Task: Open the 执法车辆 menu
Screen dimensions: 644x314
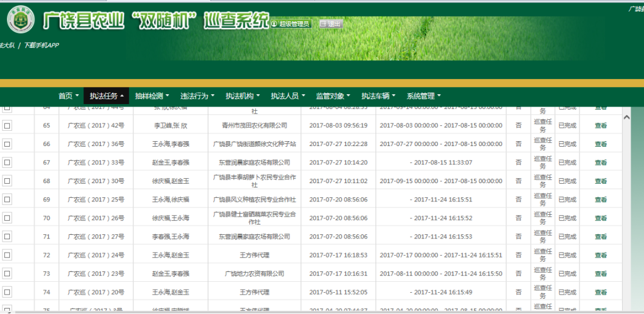Action: [378, 96]
